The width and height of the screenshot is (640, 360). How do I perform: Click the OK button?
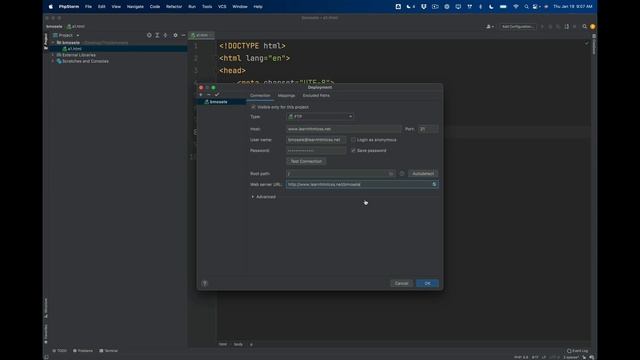pos(427,283)
